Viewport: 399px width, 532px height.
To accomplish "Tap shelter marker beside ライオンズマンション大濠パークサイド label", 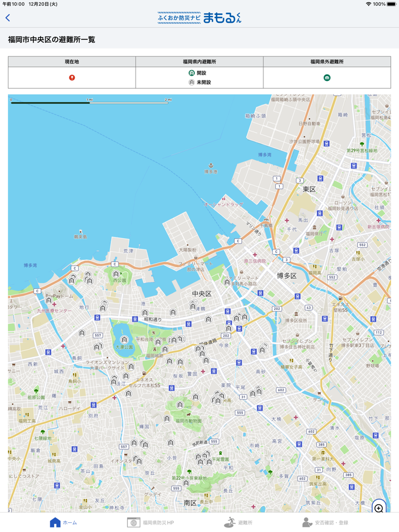I will 131,367.
